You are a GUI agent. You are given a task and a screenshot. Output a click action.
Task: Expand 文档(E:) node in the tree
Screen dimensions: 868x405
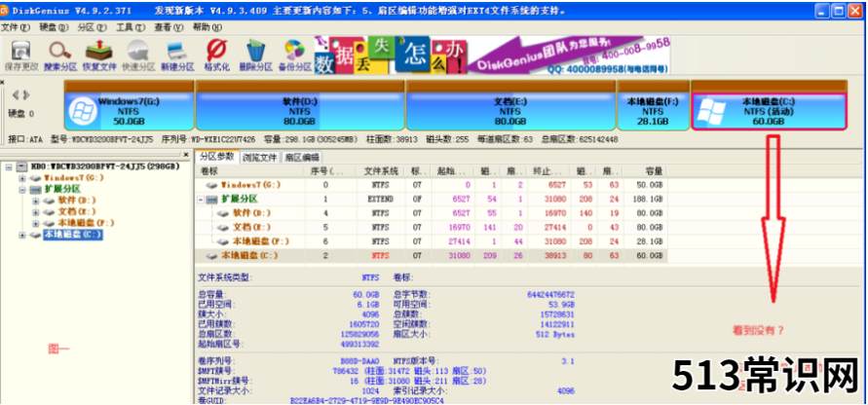pos(37,212)
